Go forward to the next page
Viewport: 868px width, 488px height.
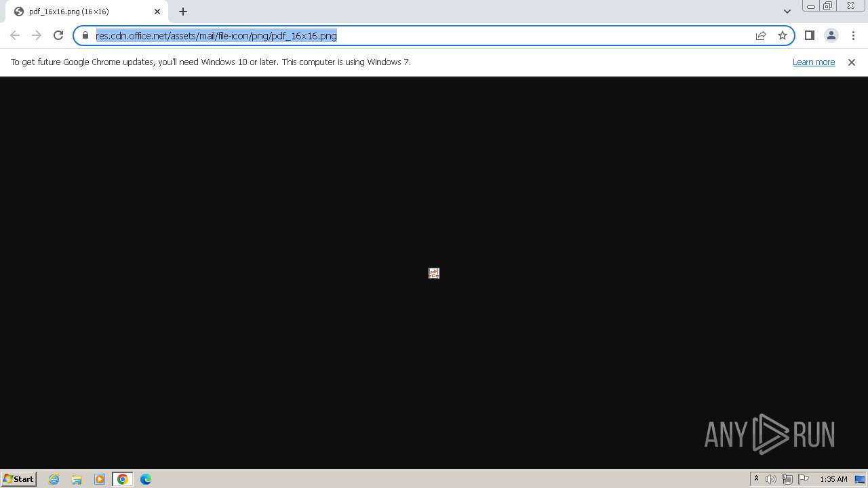[37, 35]
